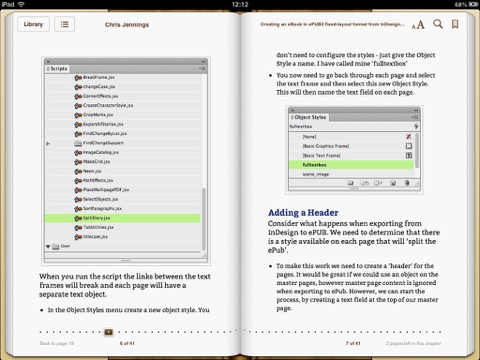This screenshot has width=480, height=360.
Task: Go back to the Library
Action: click(x=33, y=24)
